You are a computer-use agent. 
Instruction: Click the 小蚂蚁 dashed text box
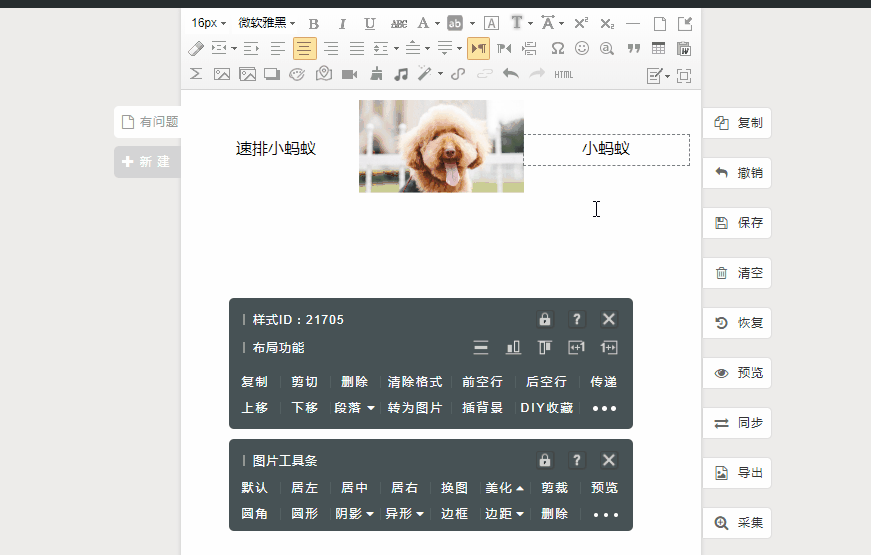[607, 149]
